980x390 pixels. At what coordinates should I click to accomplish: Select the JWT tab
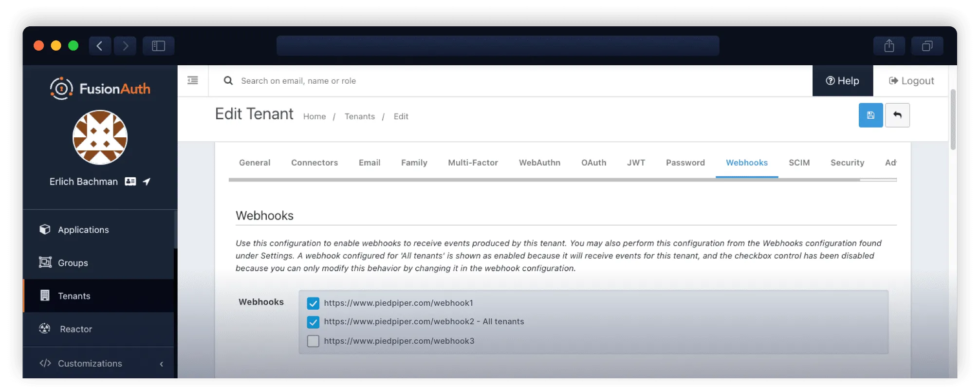(x=636, y=163)
